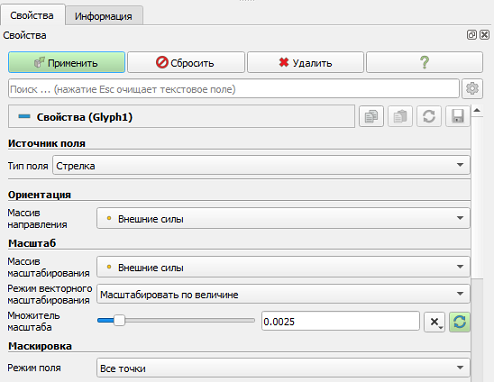The image size is (494, 382).
Task: Switch to the Свойства tab
Action: [x=32, y=15]
